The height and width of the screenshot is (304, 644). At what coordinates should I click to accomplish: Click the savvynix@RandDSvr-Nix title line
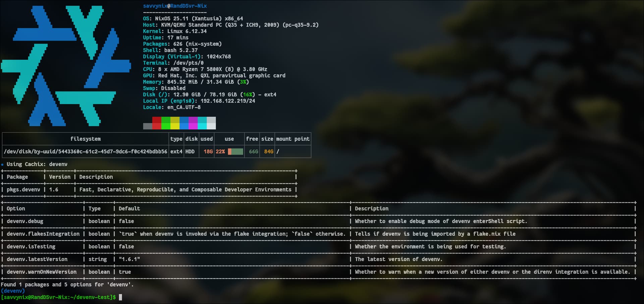click(x=175, y=6)
